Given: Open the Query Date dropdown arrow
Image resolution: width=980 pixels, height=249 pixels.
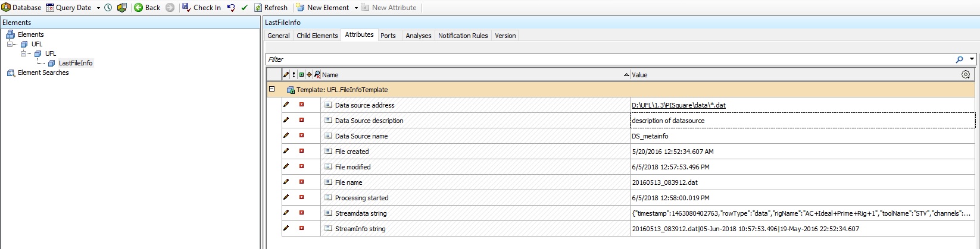Looking at the screenshot, I should point(98,8).
